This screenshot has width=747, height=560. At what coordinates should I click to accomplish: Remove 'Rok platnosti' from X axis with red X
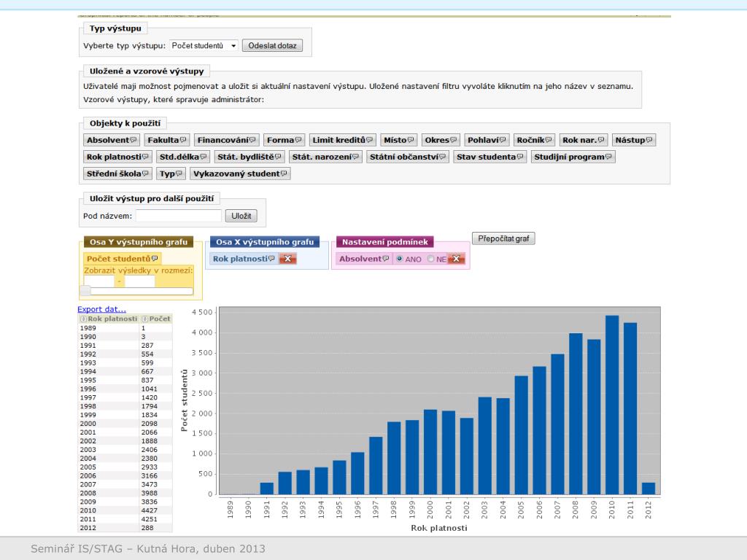[x=287, y=259]
